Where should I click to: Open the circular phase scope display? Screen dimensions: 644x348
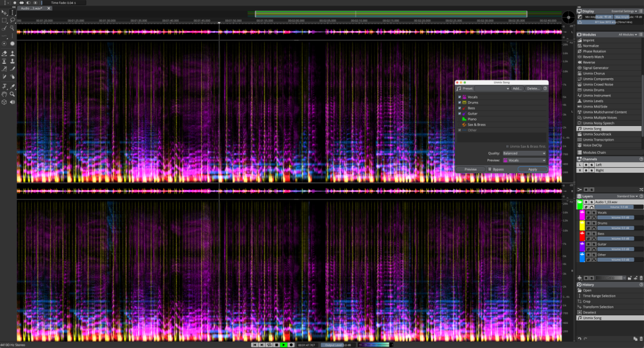click(x=569, y=18)
